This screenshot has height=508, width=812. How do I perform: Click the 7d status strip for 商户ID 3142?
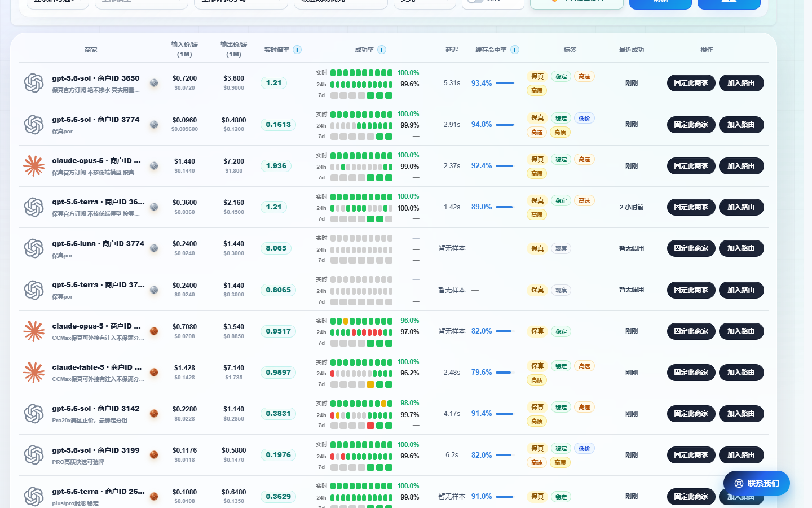point(361,426)
